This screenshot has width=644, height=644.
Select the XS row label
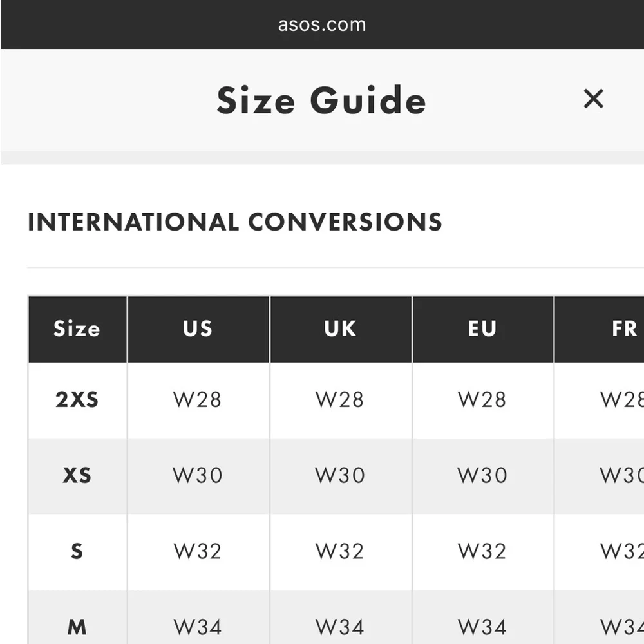tap(77, 476)
